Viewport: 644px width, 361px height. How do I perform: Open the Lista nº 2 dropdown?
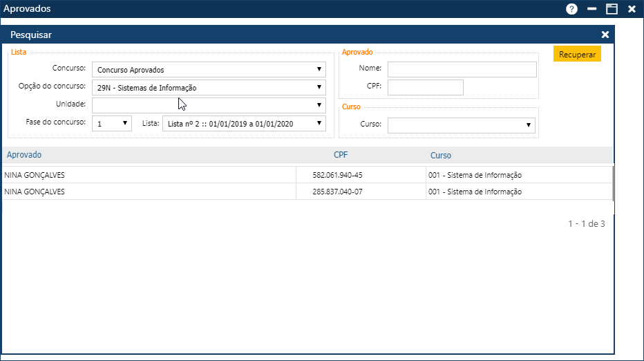244,123
